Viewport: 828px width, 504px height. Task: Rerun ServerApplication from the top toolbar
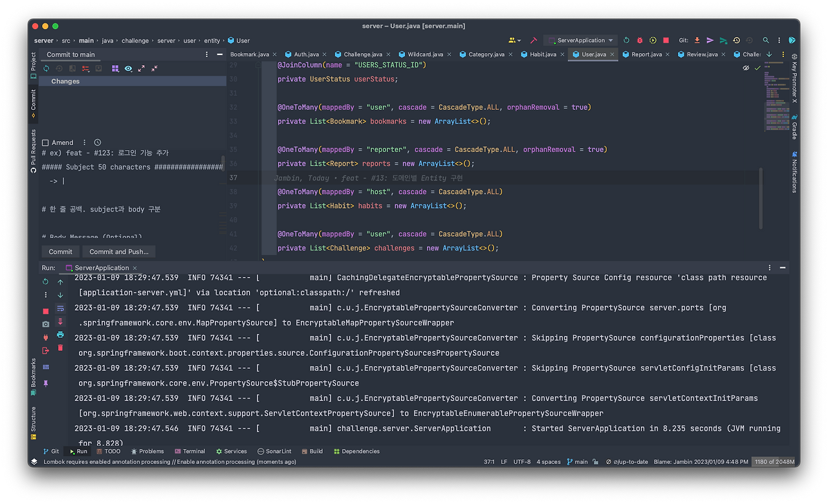click(x=626, y=40)
